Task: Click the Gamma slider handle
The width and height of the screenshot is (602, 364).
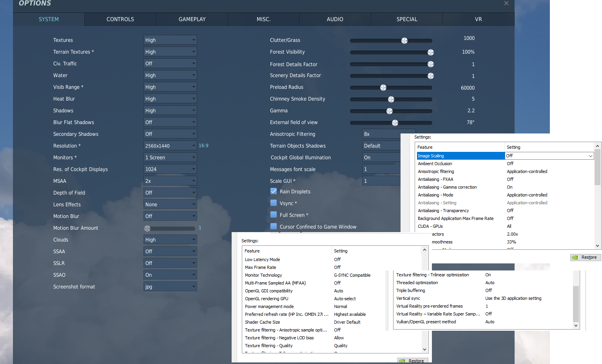Action: [x=390, y=111]
